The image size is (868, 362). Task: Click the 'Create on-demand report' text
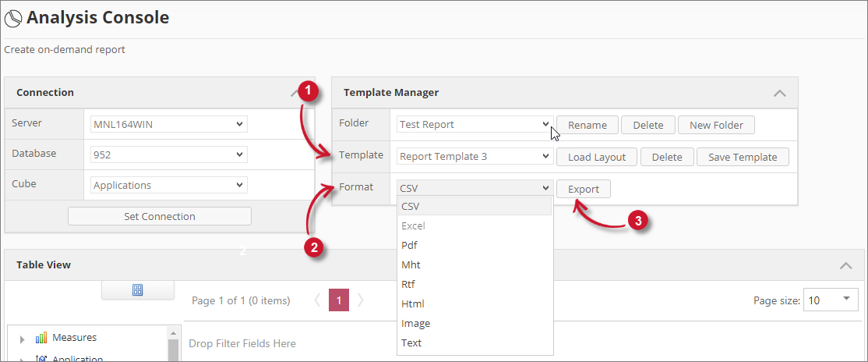(x=65, y=50)
